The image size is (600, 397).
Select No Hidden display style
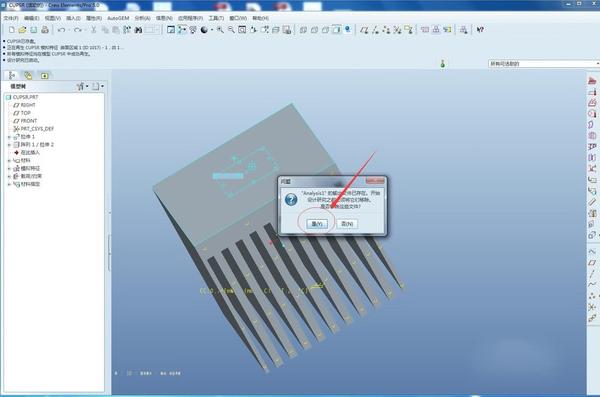[325, 29]
